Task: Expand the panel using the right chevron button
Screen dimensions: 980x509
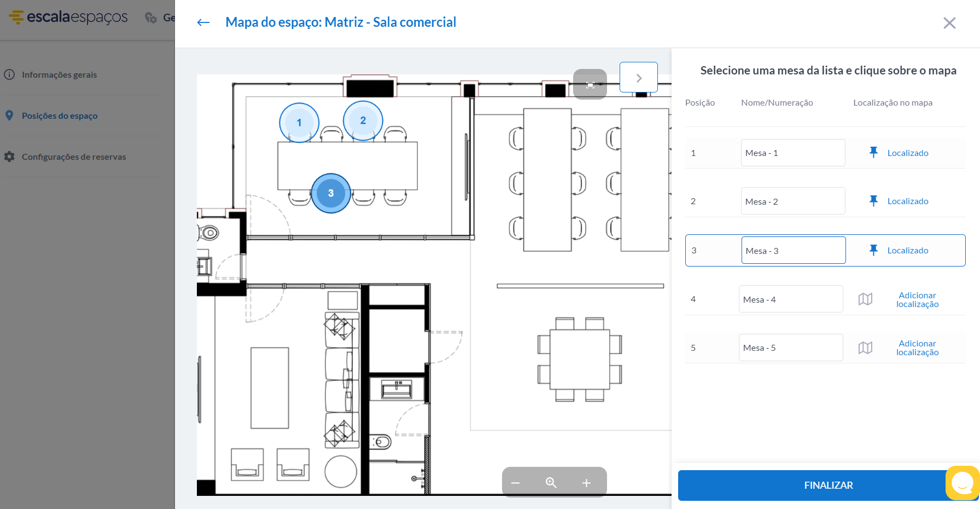Action: (638, 77)
